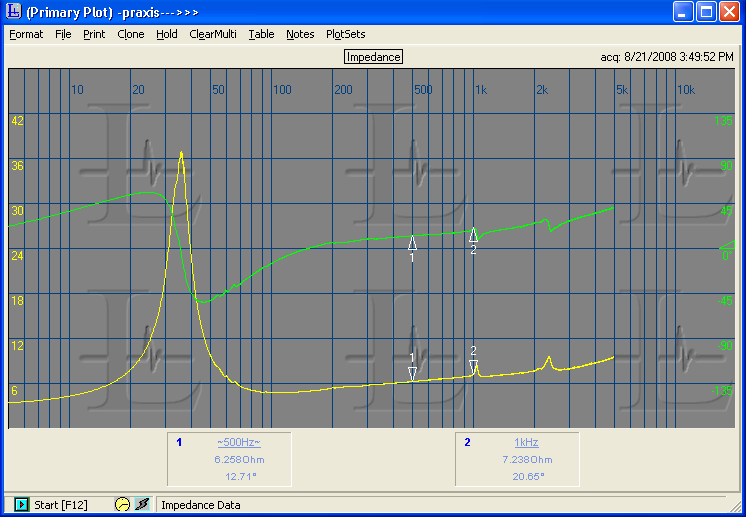Open the Format menu
Image resolution: width=746 pixels, height=517 pixels.
click(26, 34)
